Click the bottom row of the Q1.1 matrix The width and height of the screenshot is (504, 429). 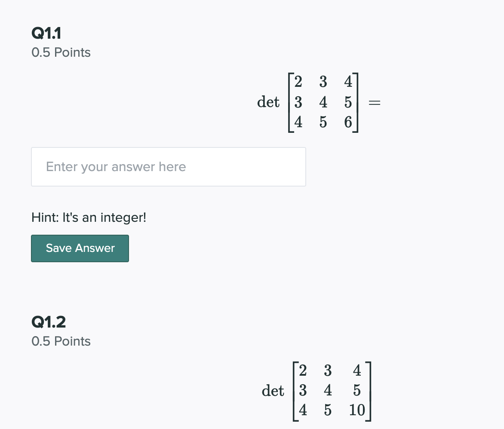(x=323, y=122)
